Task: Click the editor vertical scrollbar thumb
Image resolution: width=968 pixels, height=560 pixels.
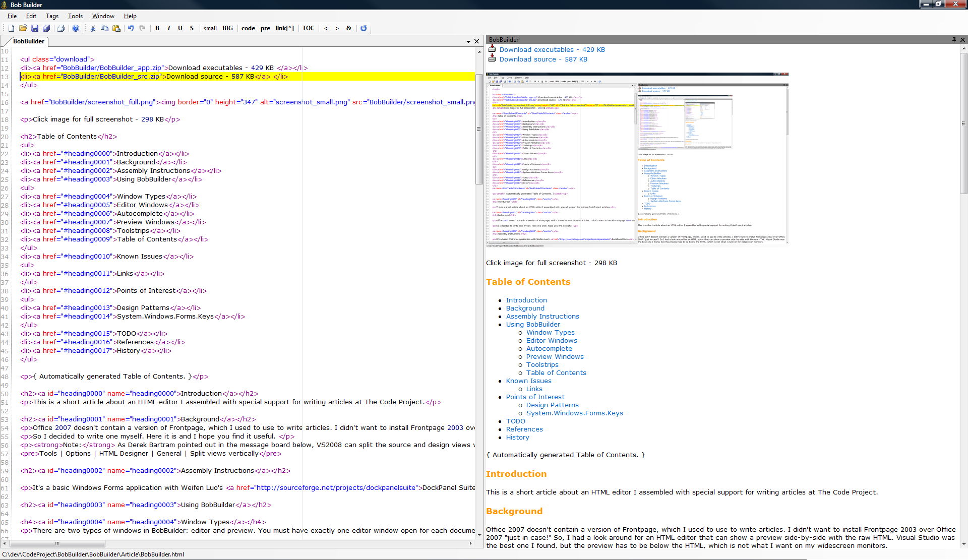Action: 479,130
